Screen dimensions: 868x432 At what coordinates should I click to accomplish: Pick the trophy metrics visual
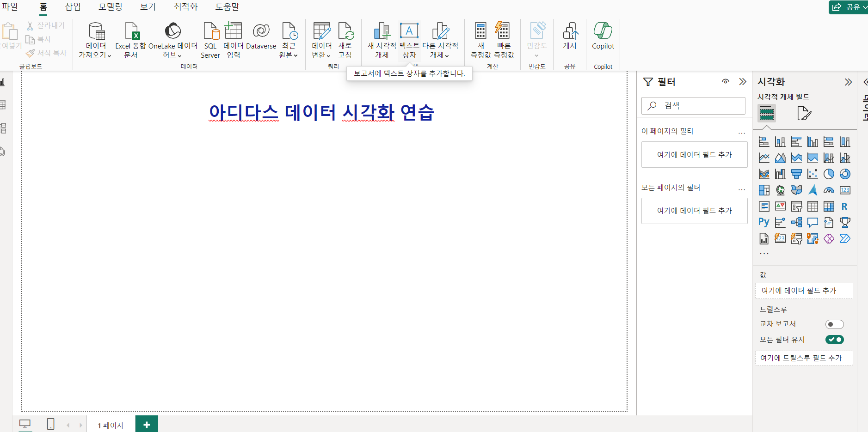click(x=845, y=223)
